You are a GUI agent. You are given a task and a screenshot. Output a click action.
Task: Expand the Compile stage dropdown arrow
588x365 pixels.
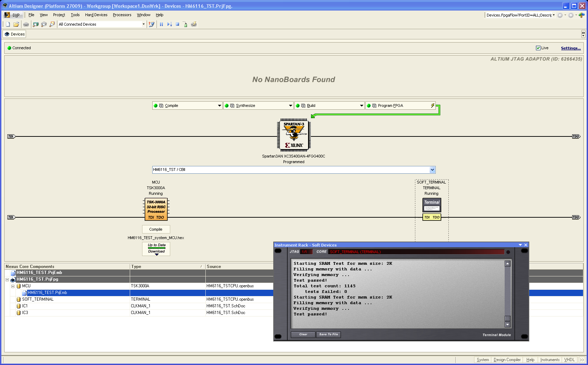click(219, 105)
